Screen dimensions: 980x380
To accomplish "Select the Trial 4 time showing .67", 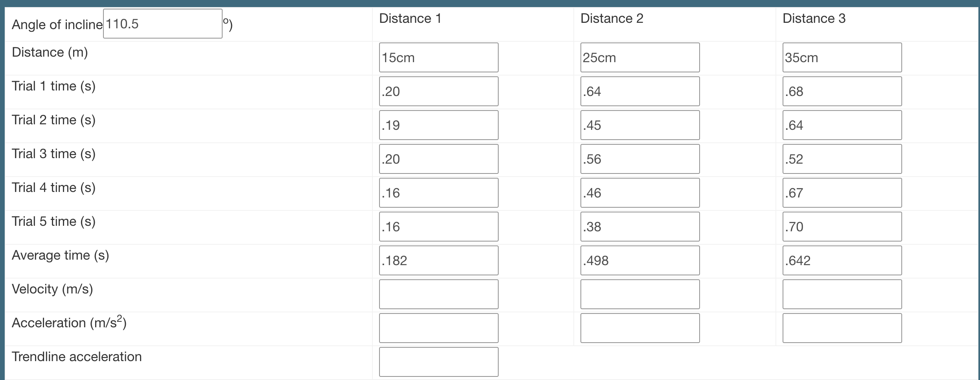I will (x=842, y=192).
